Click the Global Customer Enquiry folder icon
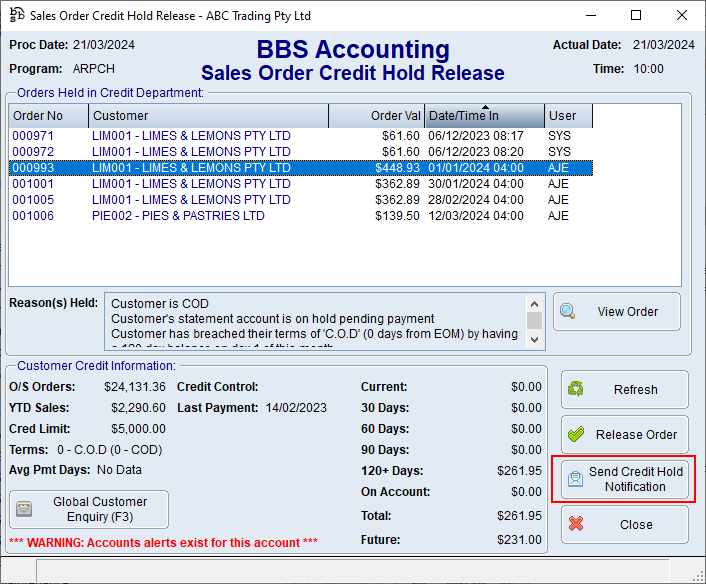The image size is (706, 584). 25,510
